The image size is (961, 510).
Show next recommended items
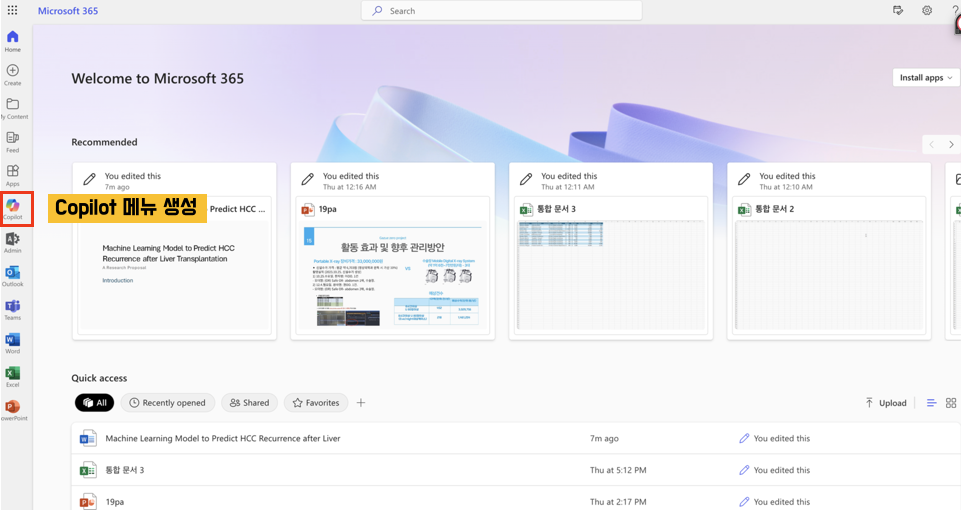951,145
